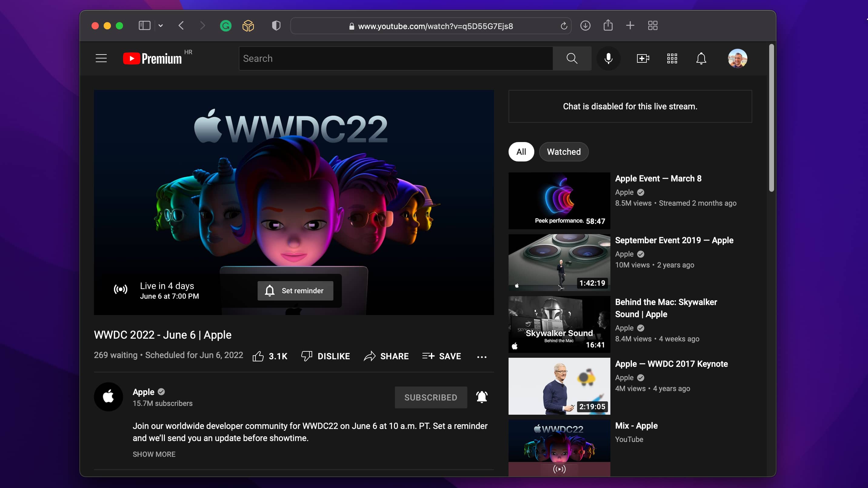The image size is (868, 488).
Task: Click DISLIKE thumbs down
Action: click(326, 356)
